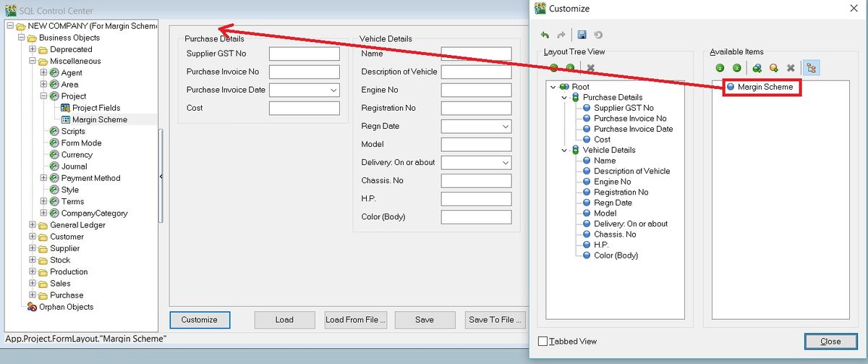Open the Purchase Invoice Date dropdown
The height and width of the screenshot is (364, 868).
[333, 90]
